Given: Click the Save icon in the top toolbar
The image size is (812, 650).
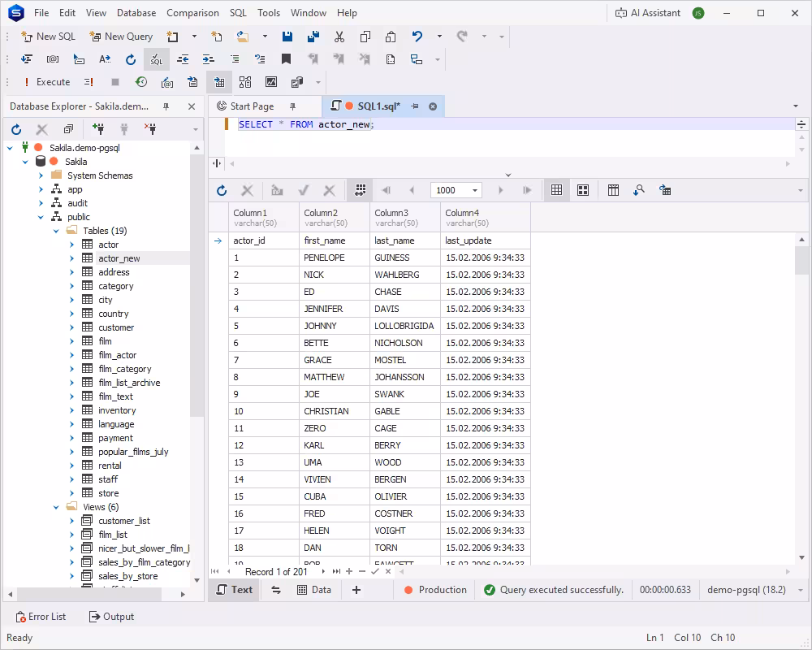Looking at the screenshot, I should coord(287,37).
